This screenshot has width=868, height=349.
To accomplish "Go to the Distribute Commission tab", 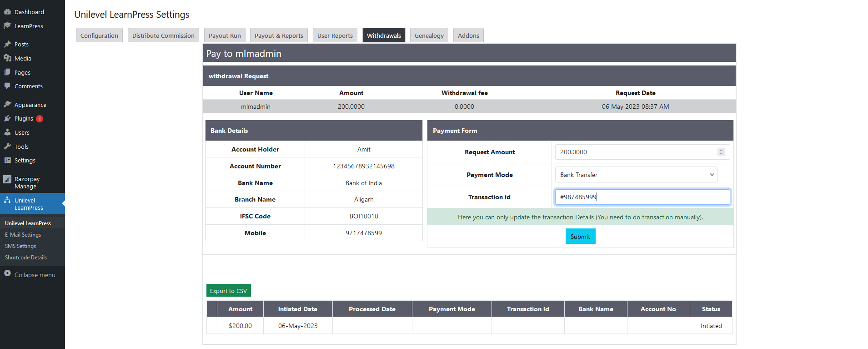I will click(x=163, y=35).
